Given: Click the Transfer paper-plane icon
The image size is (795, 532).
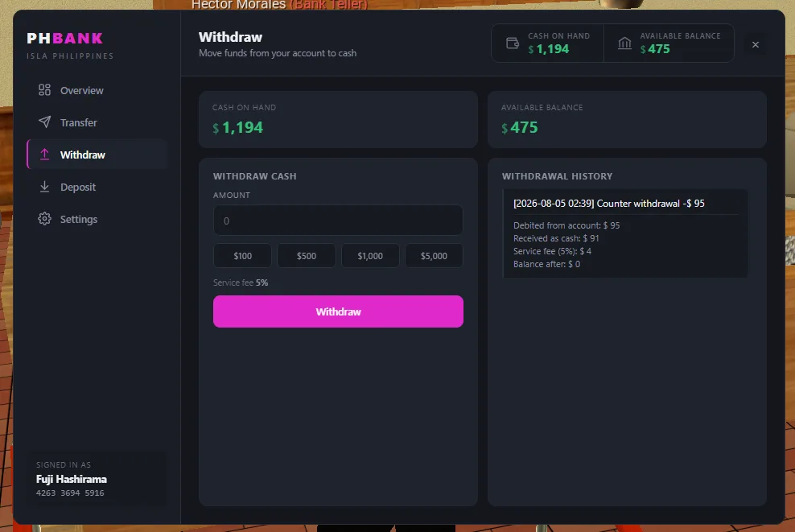Looking at the screenshot, I should [x=44, y=122].
